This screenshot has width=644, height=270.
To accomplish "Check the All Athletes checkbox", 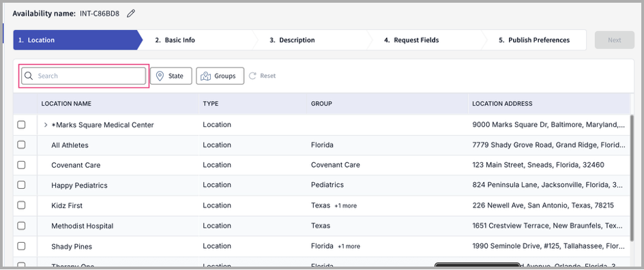I will 21,145.
